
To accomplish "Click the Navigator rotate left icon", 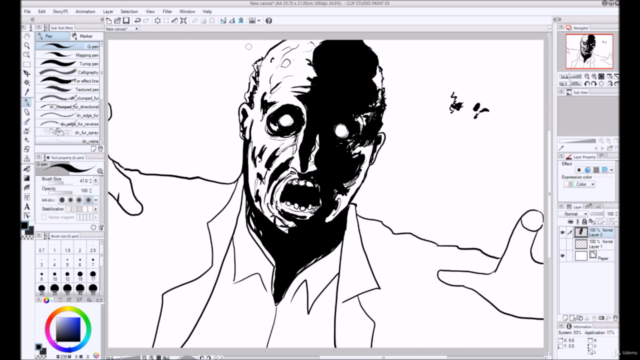I will click(587, 84).
